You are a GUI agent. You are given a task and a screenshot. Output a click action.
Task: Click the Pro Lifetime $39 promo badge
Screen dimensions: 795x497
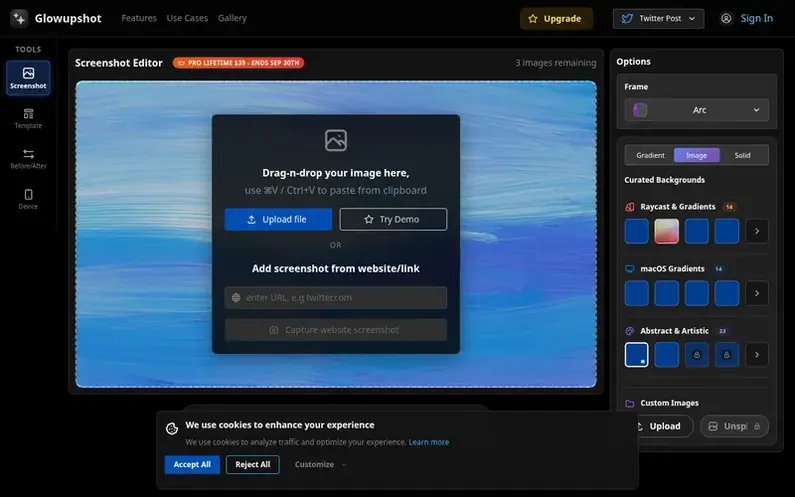click(x=238, y=63)
